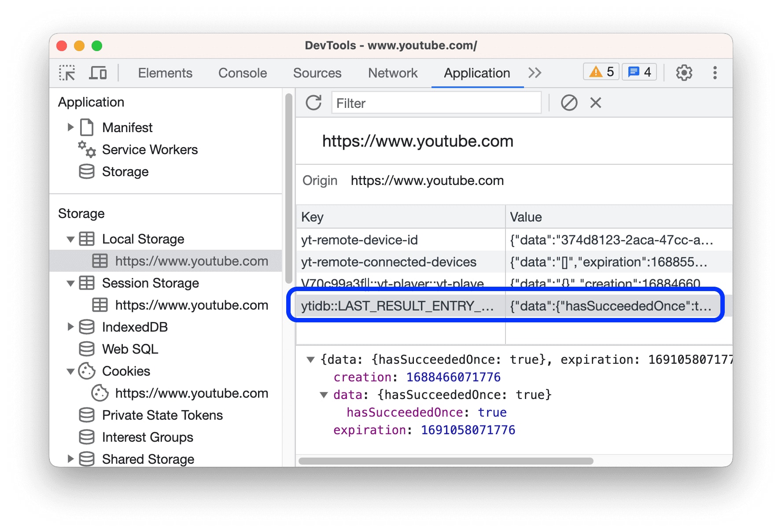Open the three-dot customize menu

[x=715, y=73]
